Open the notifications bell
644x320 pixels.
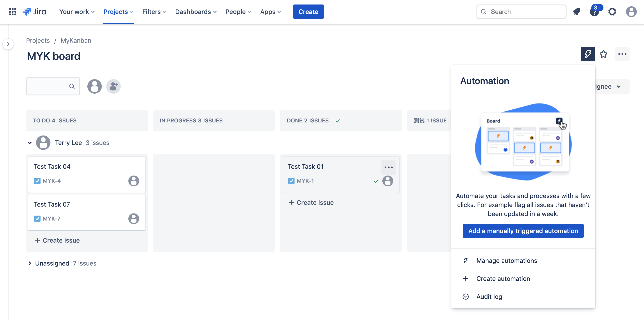tap(576, 12)
